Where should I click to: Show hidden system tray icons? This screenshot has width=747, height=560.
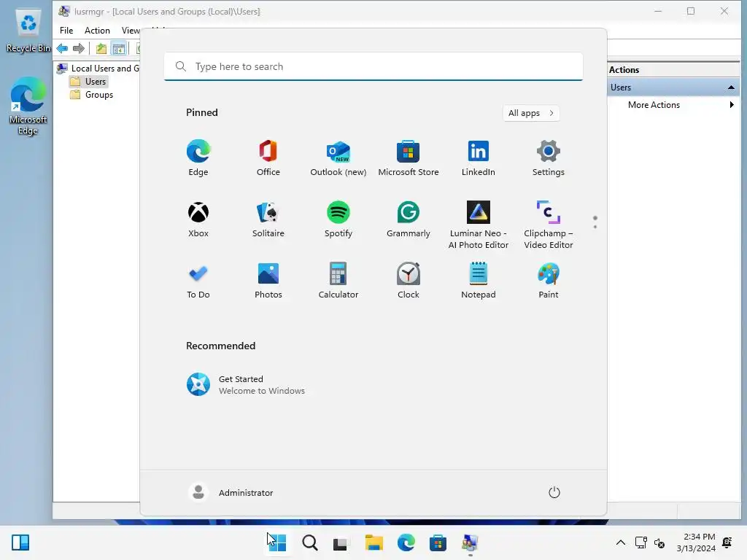coord(621,542)
